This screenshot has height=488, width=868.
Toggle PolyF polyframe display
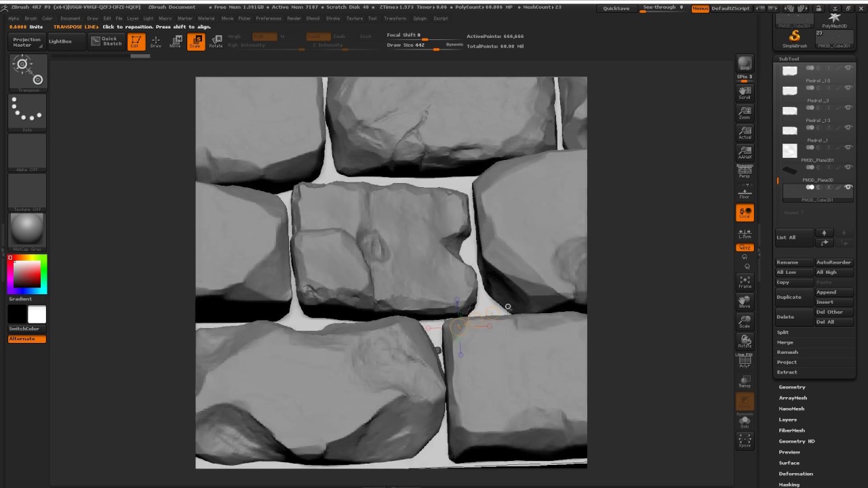point(745,361)
